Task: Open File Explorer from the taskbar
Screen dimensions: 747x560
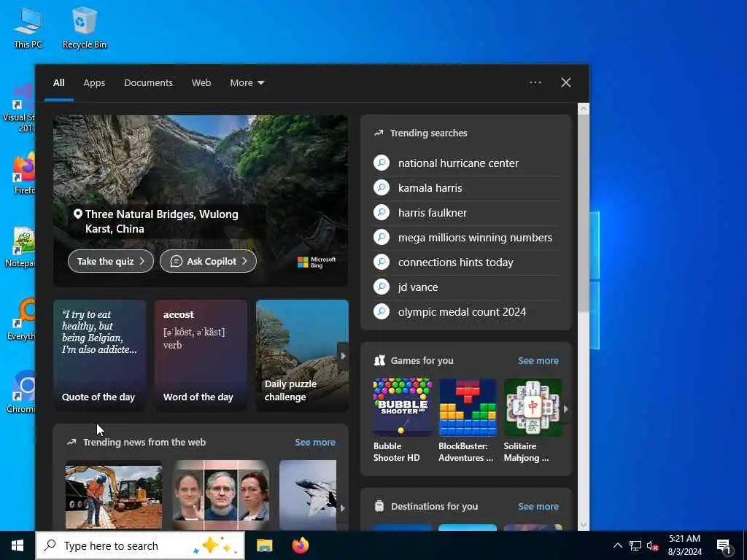Action: point(264,545)
